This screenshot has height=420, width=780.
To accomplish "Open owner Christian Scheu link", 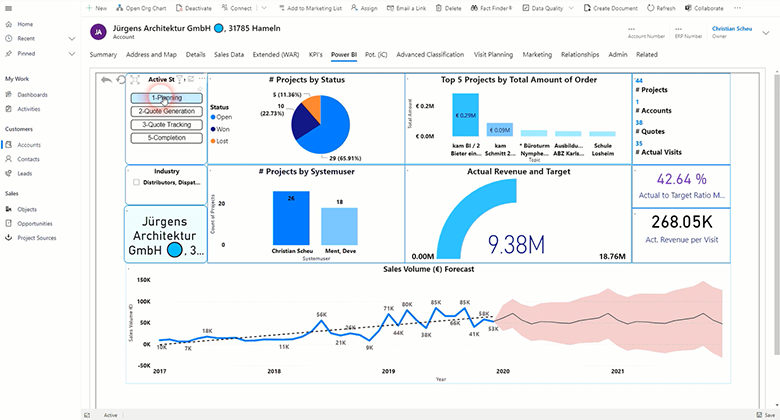I will [732, 28].
